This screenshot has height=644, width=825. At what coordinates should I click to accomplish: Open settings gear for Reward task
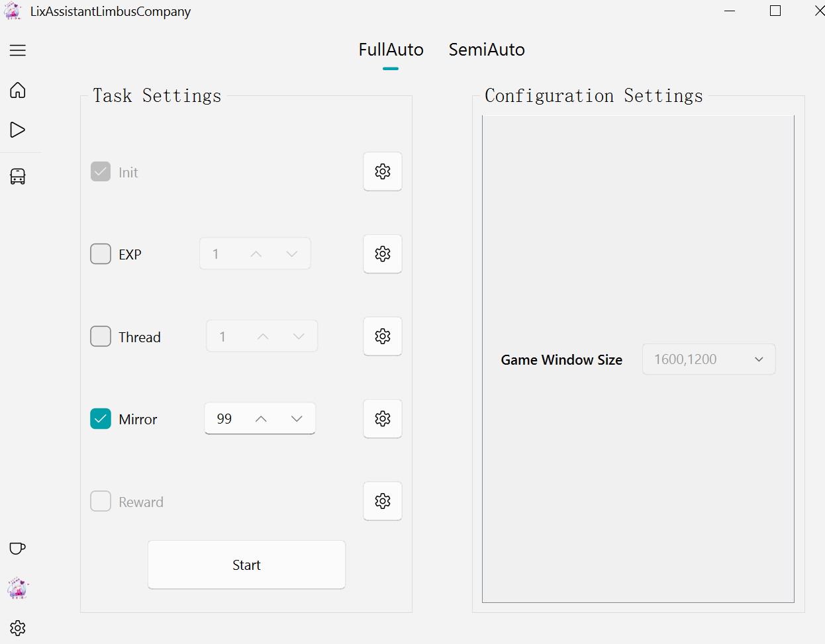(x=383, y=501)
